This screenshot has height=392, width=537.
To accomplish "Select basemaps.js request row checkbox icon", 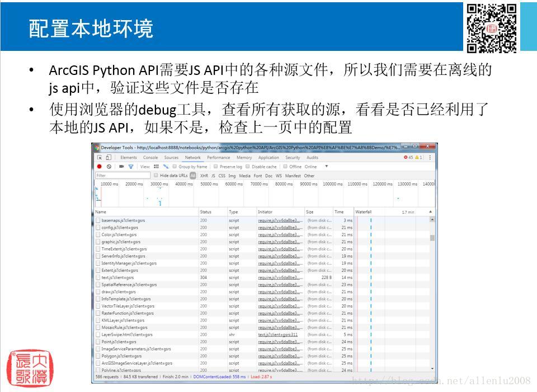I will tap(98, 220).
